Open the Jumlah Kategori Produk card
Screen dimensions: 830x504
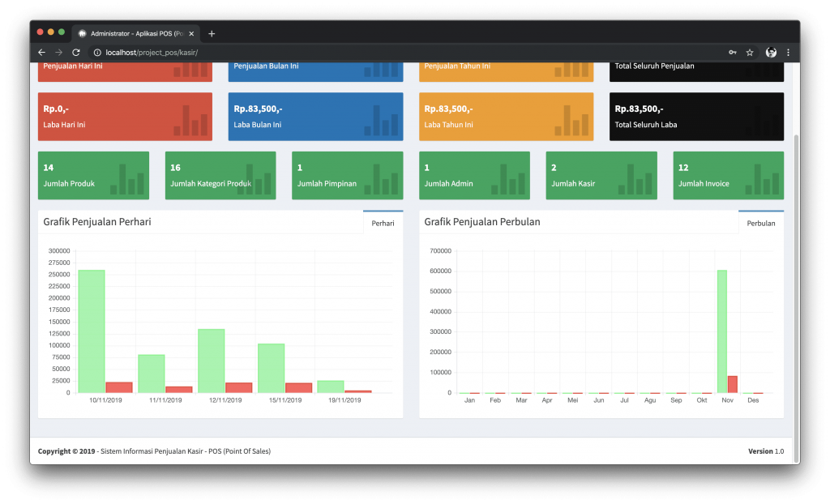[x=220, y=175]
